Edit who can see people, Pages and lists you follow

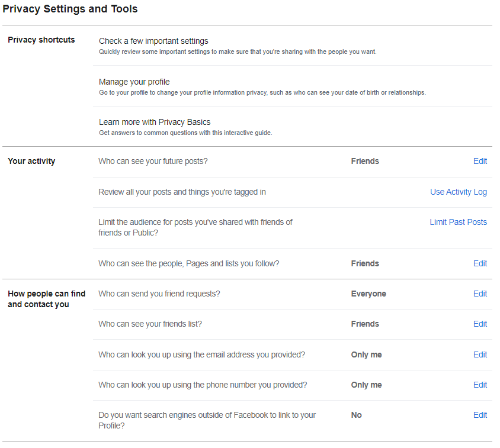point(480,263)
